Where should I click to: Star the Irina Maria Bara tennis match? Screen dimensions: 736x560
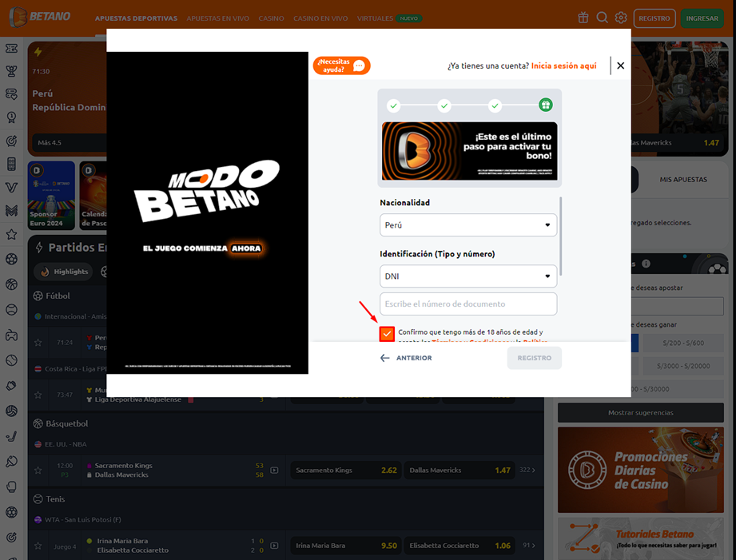coord(38,546)
